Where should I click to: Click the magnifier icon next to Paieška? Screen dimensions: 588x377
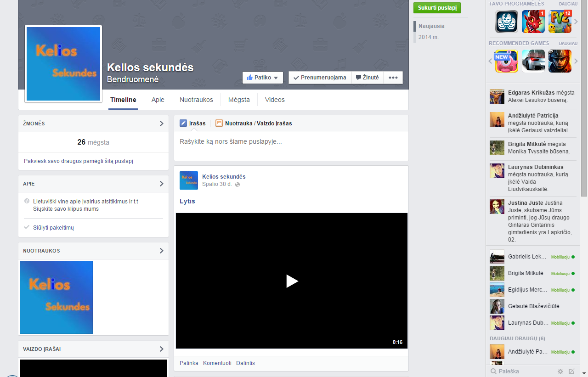493,371
